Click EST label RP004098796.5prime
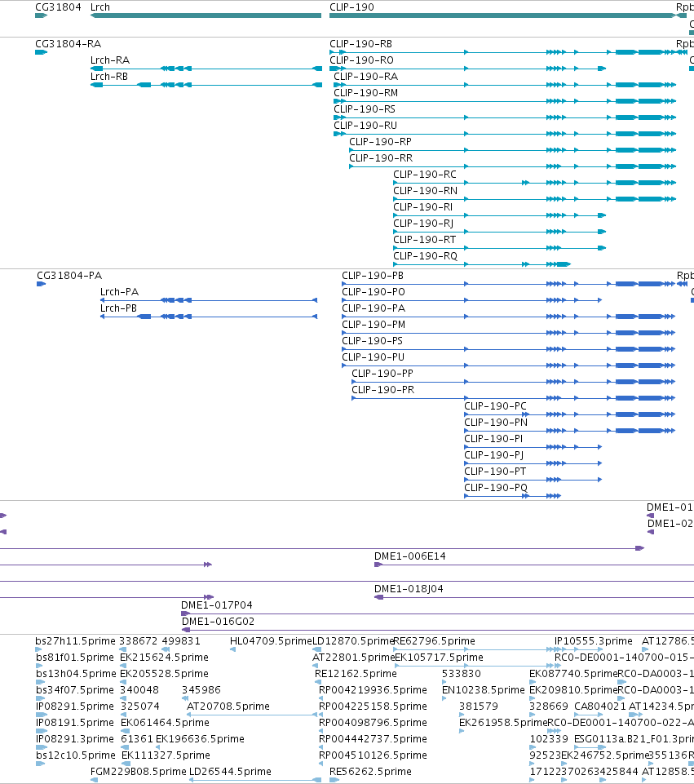This screenshot has height=784, width=694. 374,723
